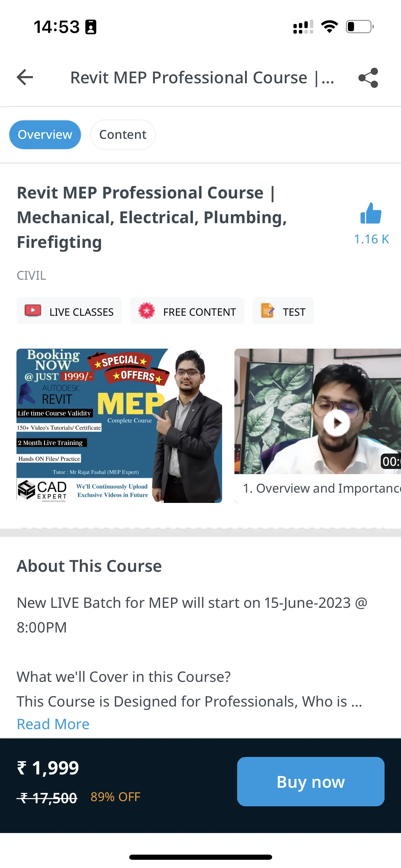Tap the 89% OFF discount label

pos(116,797)
